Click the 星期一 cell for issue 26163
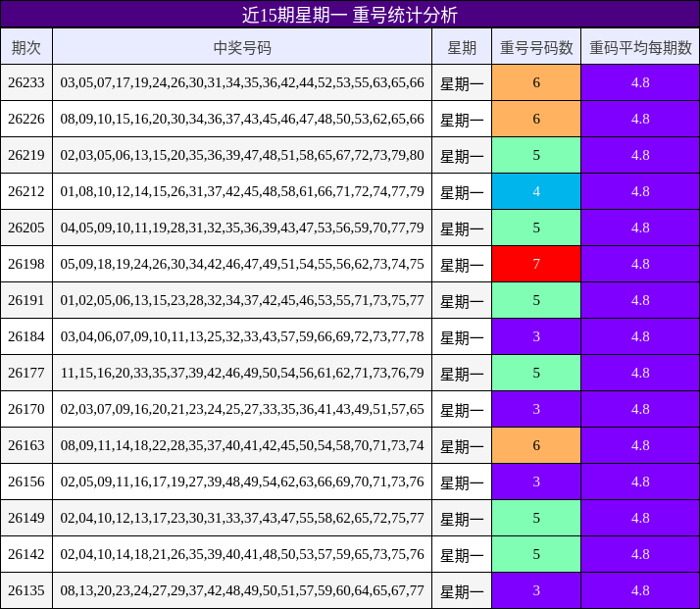Image resolution: width=700 pixels, height=609 pixels. tap(462, 446)
